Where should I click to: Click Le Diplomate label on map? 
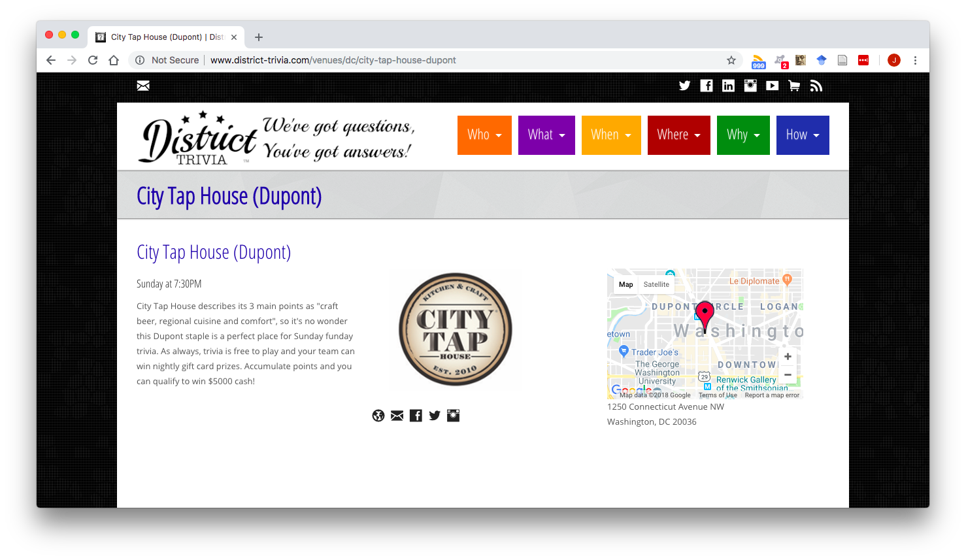point(754,281)
